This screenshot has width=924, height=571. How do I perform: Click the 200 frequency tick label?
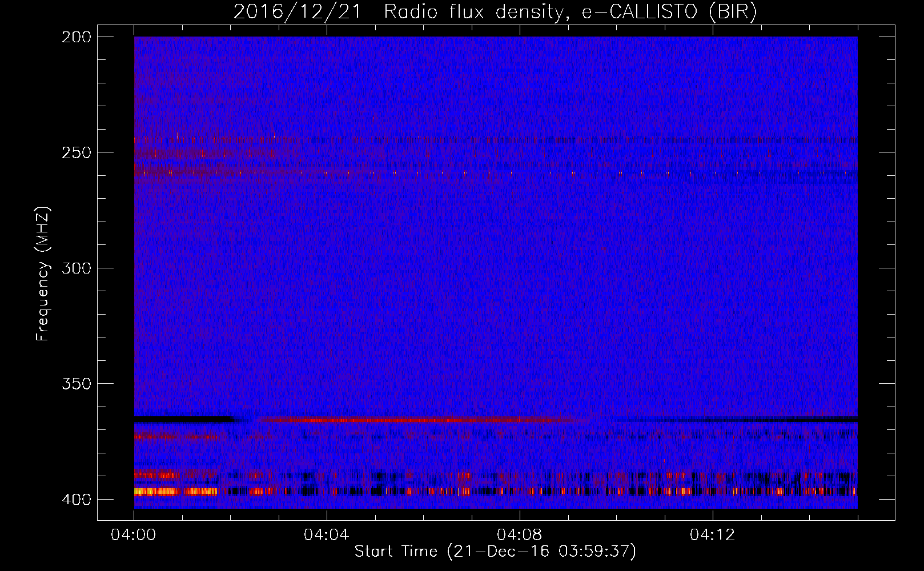tap(76, 37)
